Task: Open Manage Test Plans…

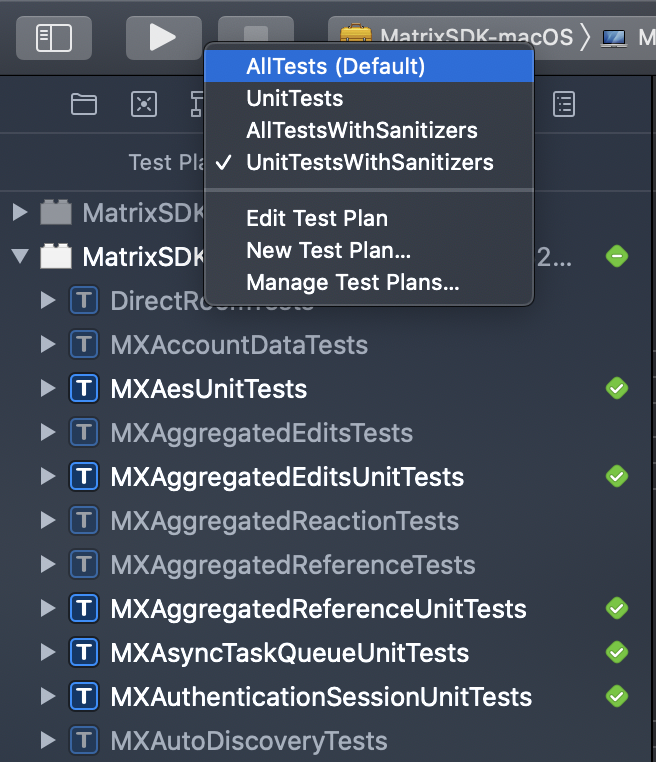Action: [x=369, y=282]
